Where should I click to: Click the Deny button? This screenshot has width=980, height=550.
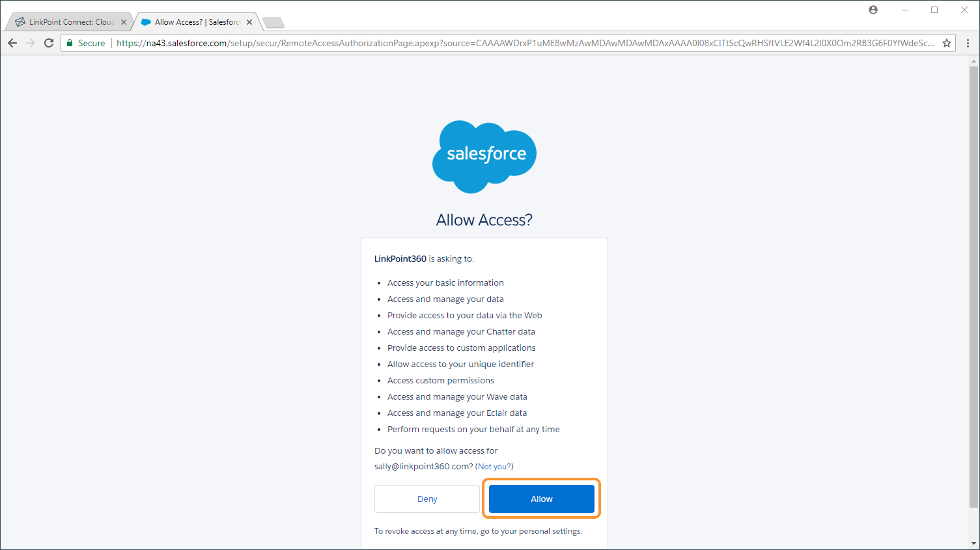[427, 499]
